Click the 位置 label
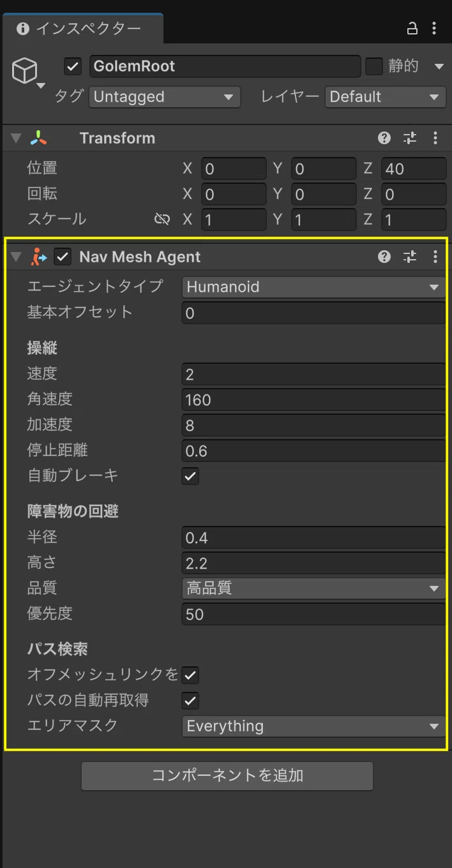Image resolution: width=452 pixels, height=868 pixels. tap(42, 168)
